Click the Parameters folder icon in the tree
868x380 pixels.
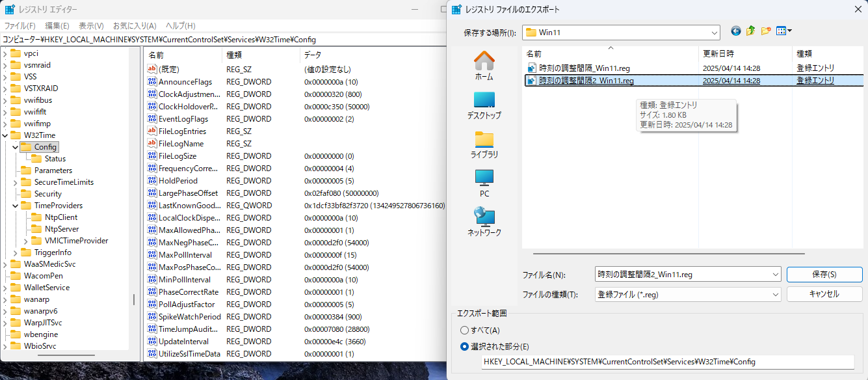coord(26,170)
